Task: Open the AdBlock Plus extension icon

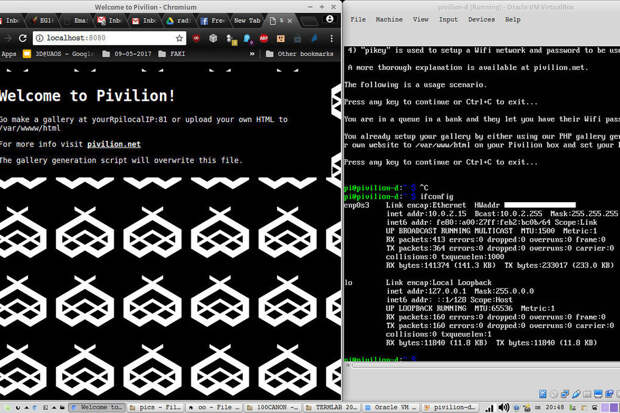Action: [264, 38]
